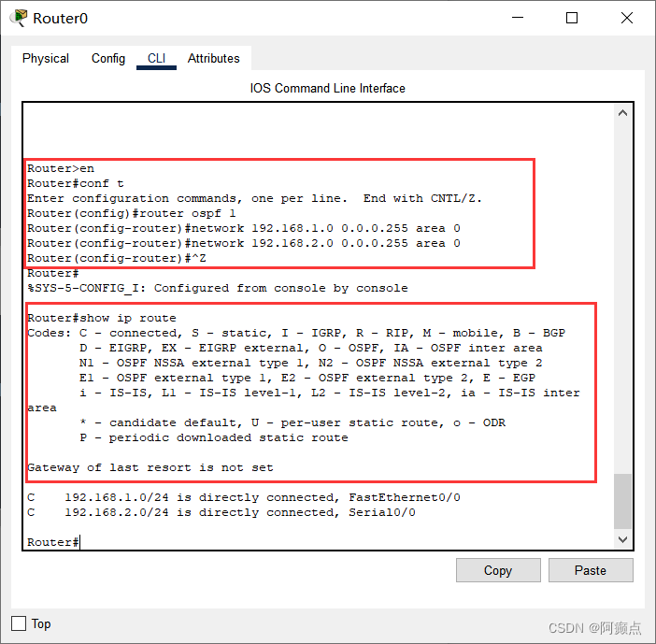Click the 'N1 - OSPF NSSA external type 1' line

coord(311,364)
